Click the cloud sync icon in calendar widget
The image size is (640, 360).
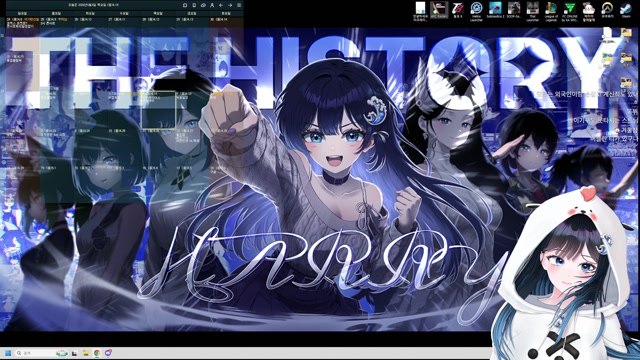click(x=203, y=5)
